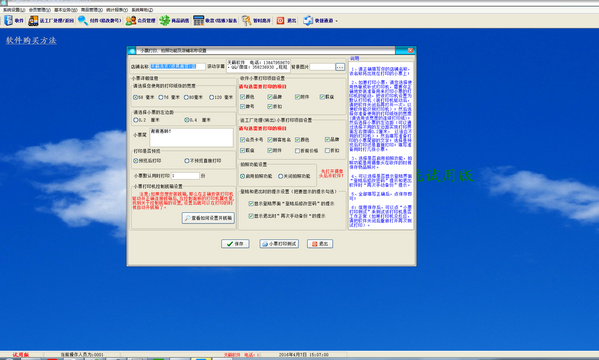Toggle 瑕疵 checkbox in 送工厂 group
599x360 pixels.
pyautogui.click(x=242, y=151)
